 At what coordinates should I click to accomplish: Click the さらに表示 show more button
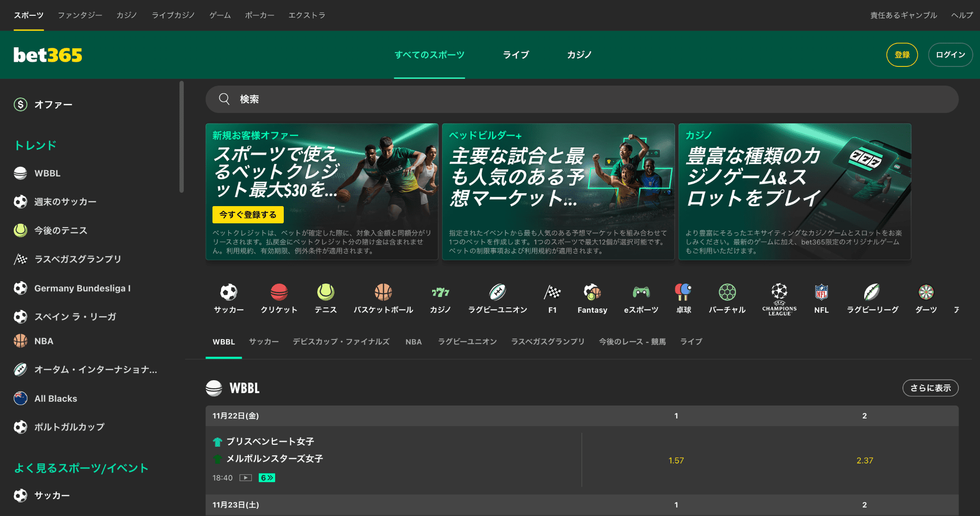pyautogui.click(x=930, y=388)
